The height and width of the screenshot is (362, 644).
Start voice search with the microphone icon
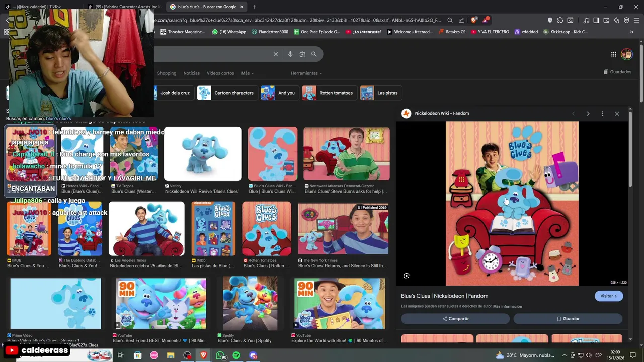[290, 54]
